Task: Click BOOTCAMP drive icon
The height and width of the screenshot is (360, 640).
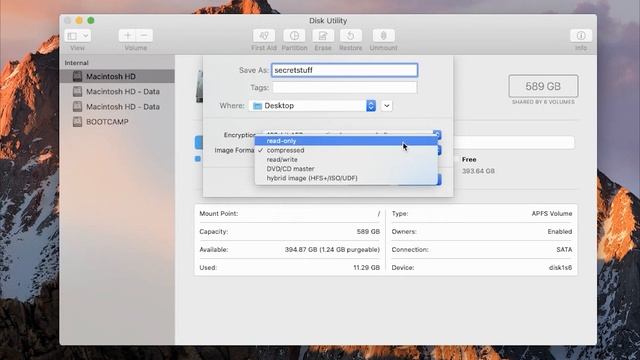Action: [77, 122]
